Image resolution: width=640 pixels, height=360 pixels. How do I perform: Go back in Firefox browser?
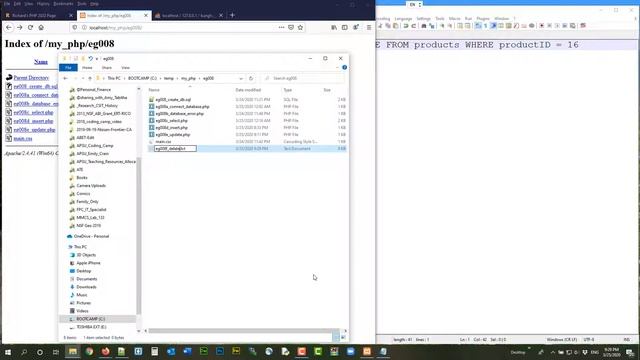pos(9,27)
